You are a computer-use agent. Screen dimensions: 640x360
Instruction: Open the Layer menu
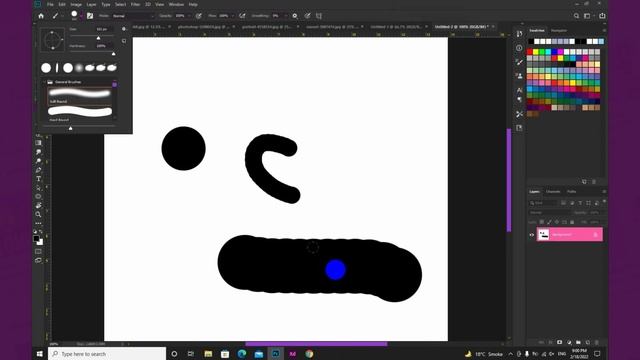91,4
